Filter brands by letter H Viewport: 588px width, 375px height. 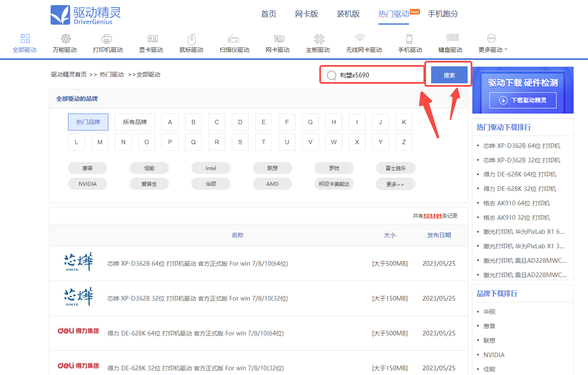pyautogui.click(x=333, y=122)
